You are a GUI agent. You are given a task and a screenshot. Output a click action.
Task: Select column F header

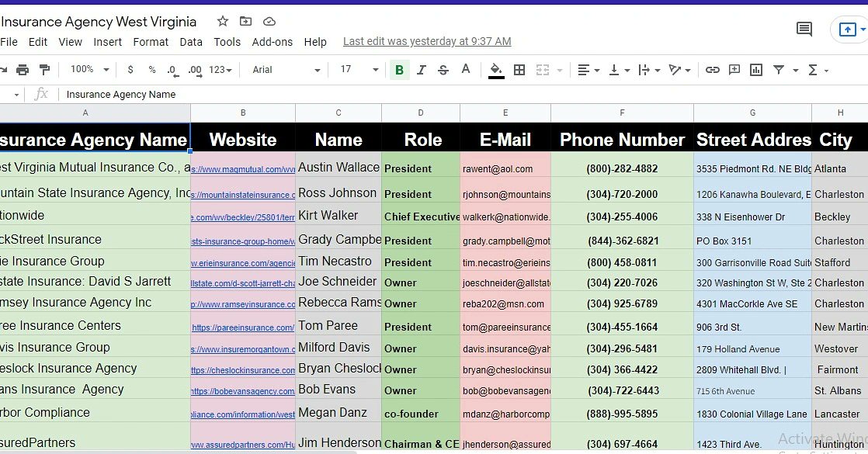pyautogui.click(x=622, y=113)
